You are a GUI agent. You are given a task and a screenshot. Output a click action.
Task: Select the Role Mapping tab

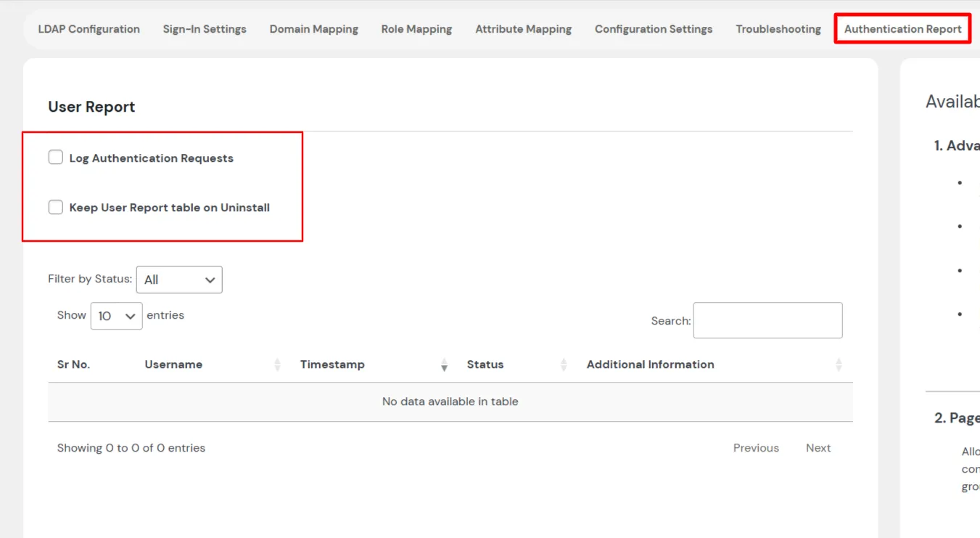pyautogui.click(x=416, y=29)
